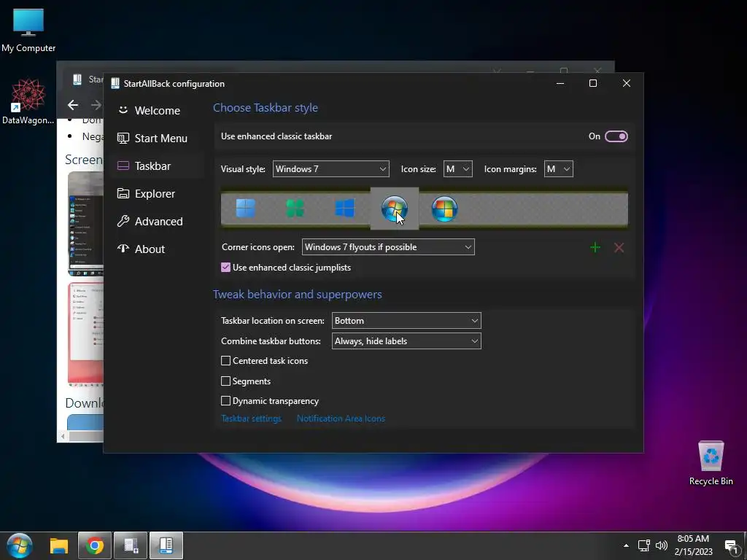
Task: Open the About section
Action: tap(158, 249)
